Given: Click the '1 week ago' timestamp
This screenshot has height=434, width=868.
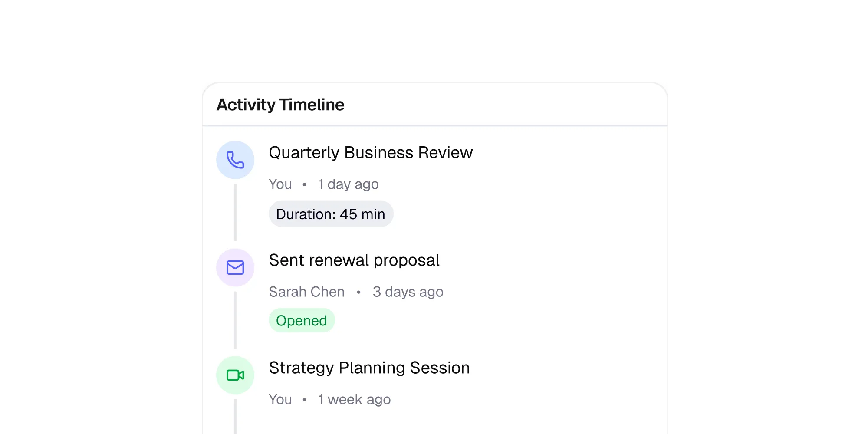Looking at the screenshot, I should [355, 399].
